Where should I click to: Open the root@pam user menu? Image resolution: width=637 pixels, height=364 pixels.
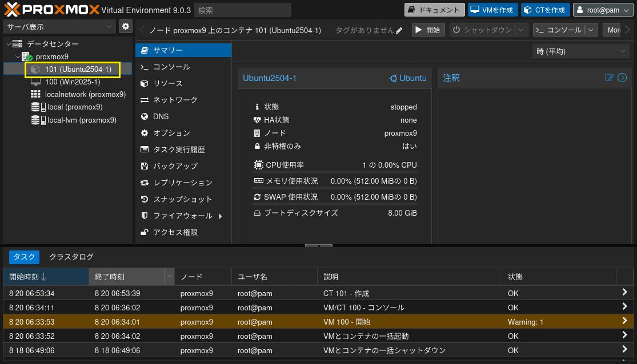pos(603,10)
